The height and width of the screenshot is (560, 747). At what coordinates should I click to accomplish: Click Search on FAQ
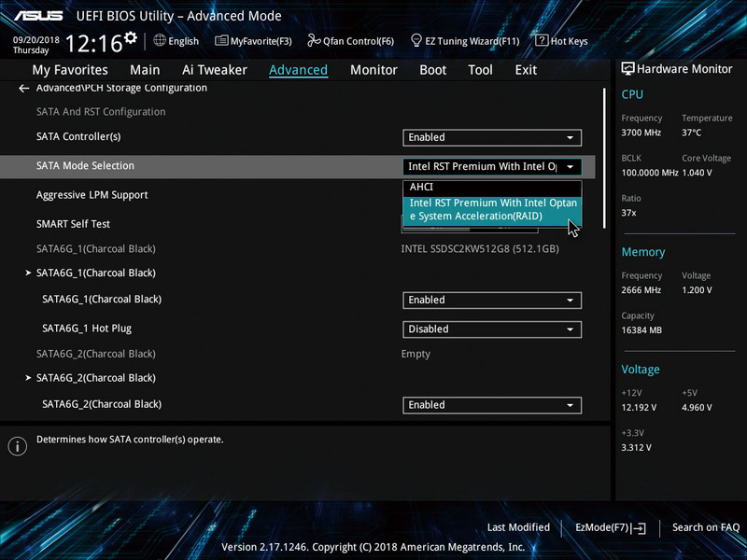click(x=706, y=527)
